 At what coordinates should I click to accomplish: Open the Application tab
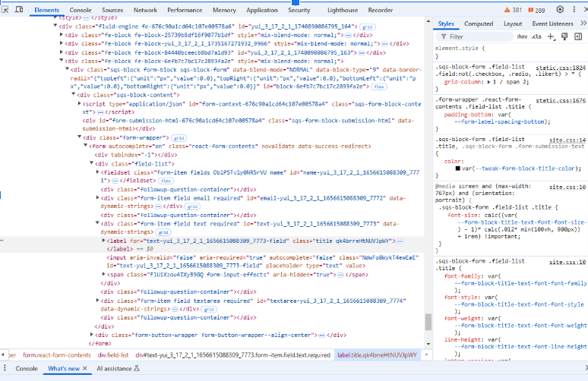pos(262,10)
